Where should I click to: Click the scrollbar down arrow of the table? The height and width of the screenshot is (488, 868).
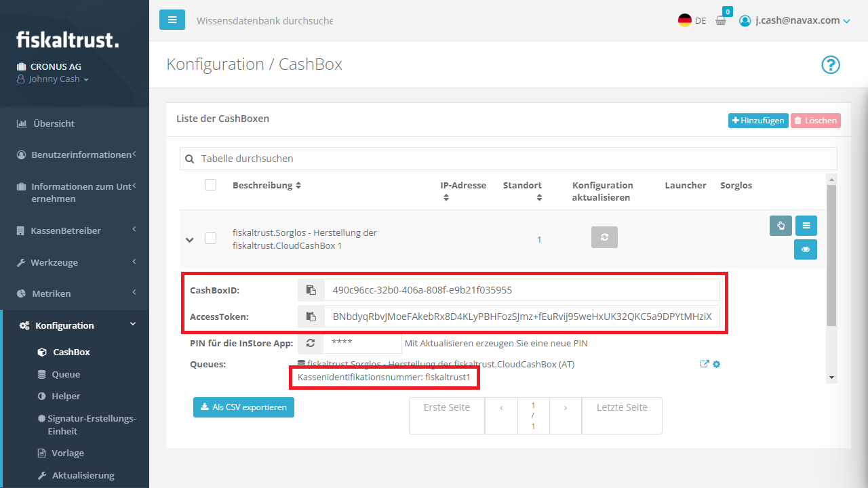[x=832, y=378]
